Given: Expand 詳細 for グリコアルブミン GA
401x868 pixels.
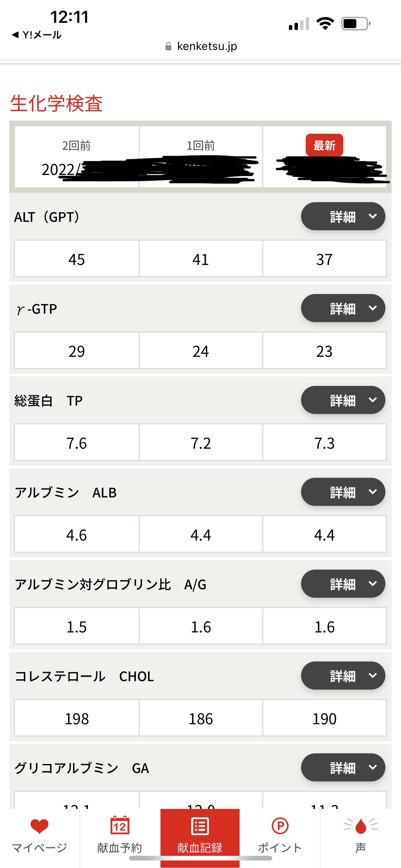Looking at the screenshot, I should 343,768.
